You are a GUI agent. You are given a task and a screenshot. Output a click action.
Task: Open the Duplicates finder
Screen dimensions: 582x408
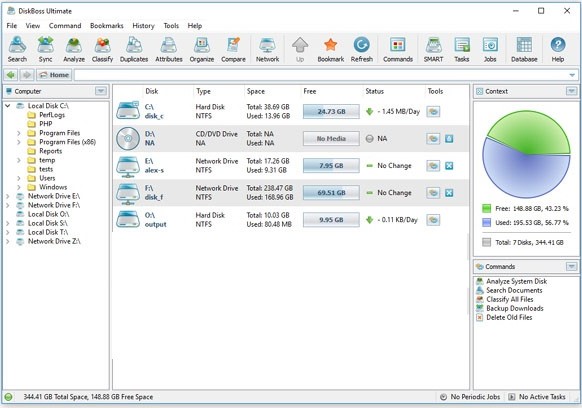point(134,49)
